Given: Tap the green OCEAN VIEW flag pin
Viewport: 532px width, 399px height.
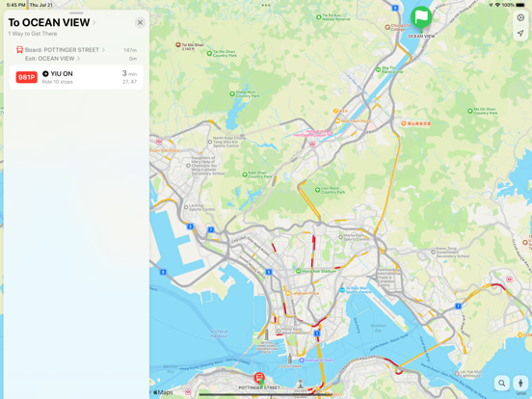Looking at the screenshot, I should [x=421, y=17].
